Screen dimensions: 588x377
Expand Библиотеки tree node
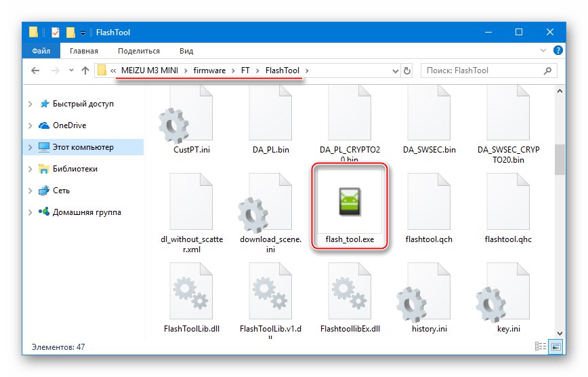[x=30, y=169]
